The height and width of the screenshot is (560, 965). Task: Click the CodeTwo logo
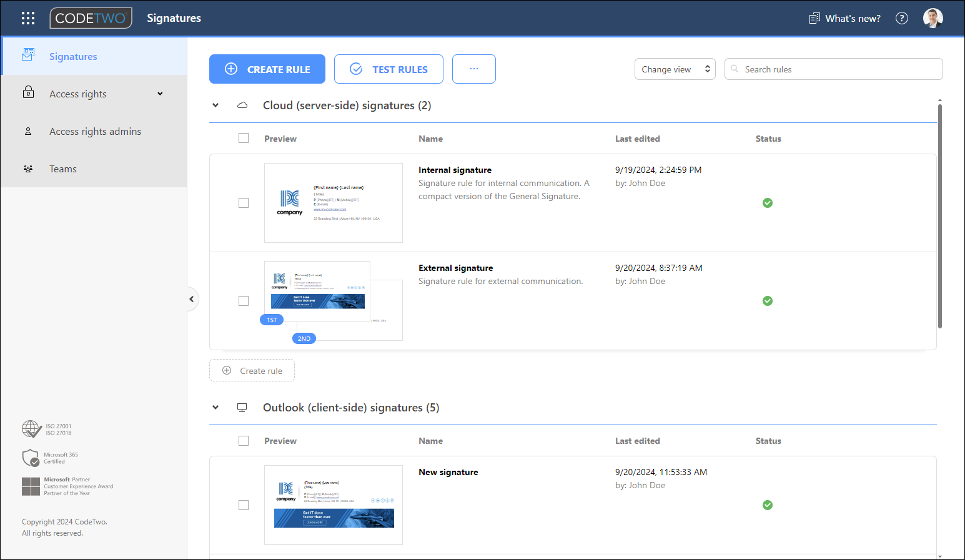pyautogui.click(x=91, y=18)
